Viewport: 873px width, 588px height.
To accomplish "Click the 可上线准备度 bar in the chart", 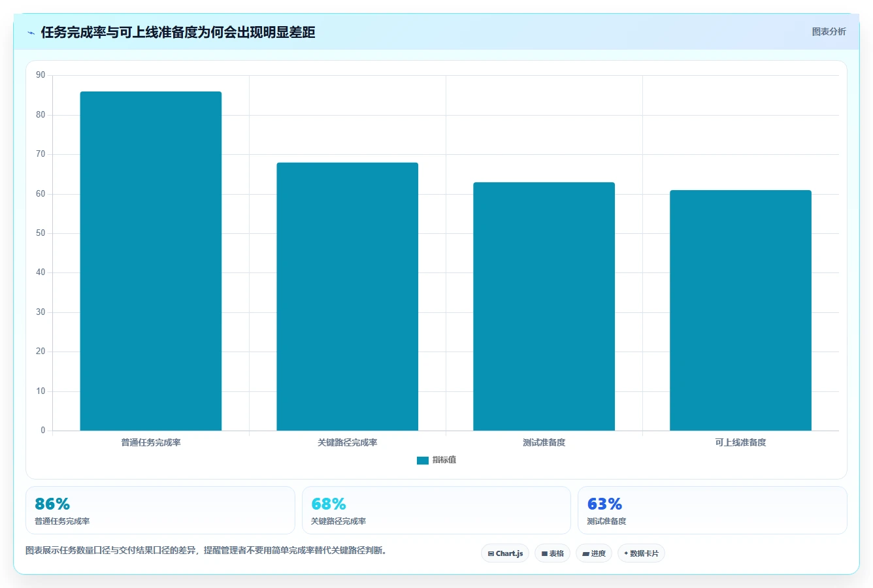I will [x=740, y=310].
